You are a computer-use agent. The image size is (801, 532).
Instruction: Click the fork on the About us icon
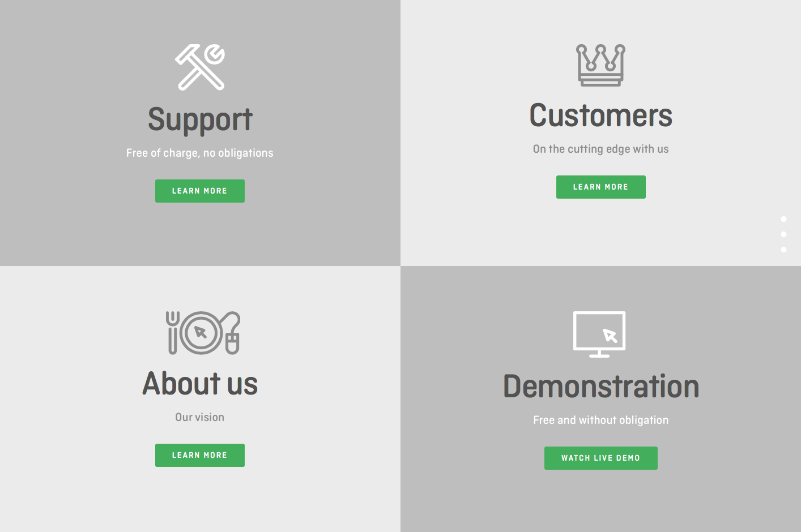[173, 333]
